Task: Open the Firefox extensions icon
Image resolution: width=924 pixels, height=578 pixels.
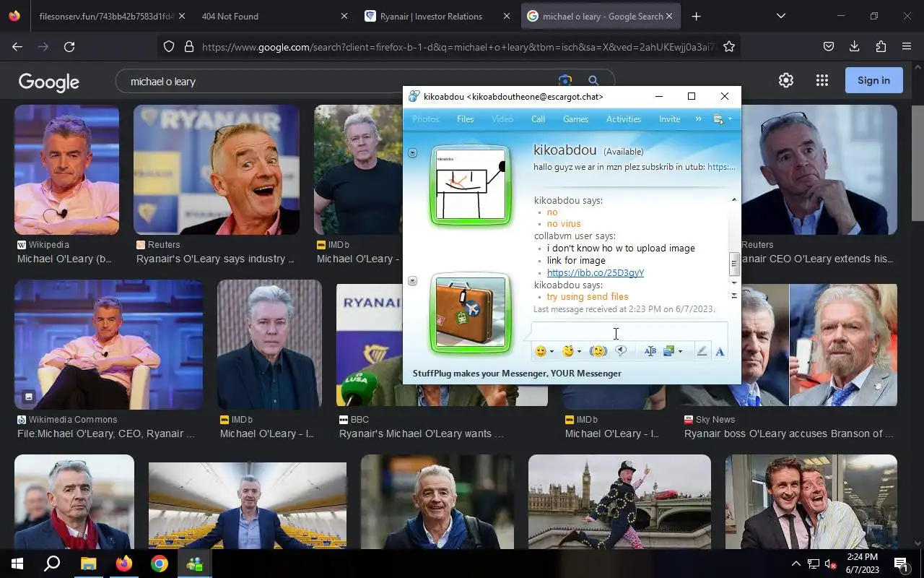Action: [881, 46]
